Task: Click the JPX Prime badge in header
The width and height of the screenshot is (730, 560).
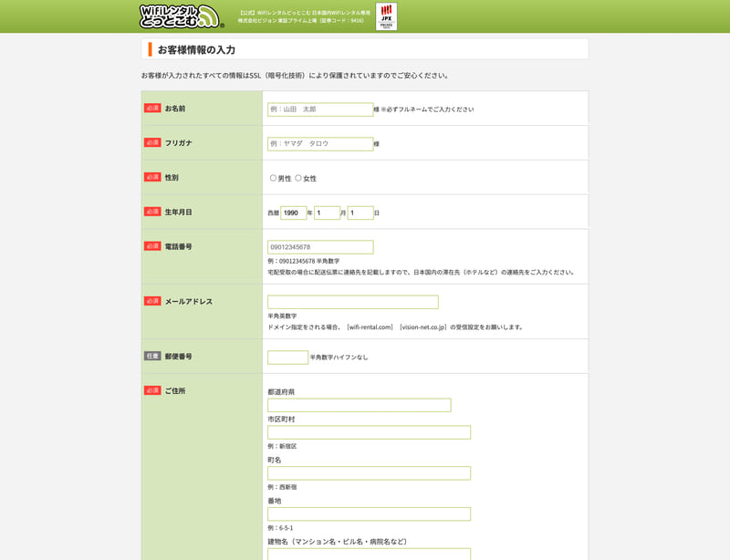Action: click(386, 16)
